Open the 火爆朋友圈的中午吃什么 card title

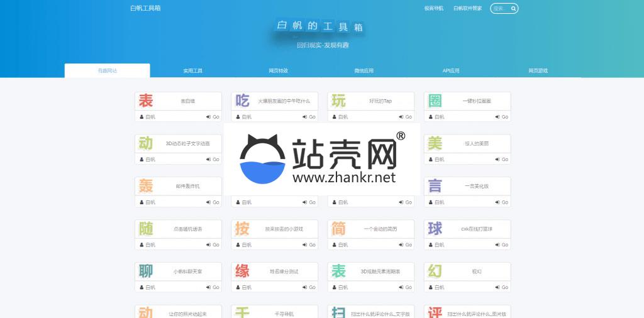coord(284,101)
